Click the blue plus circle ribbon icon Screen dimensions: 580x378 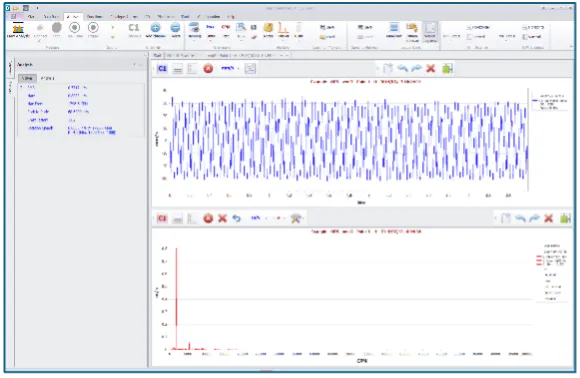coord(155,27)
